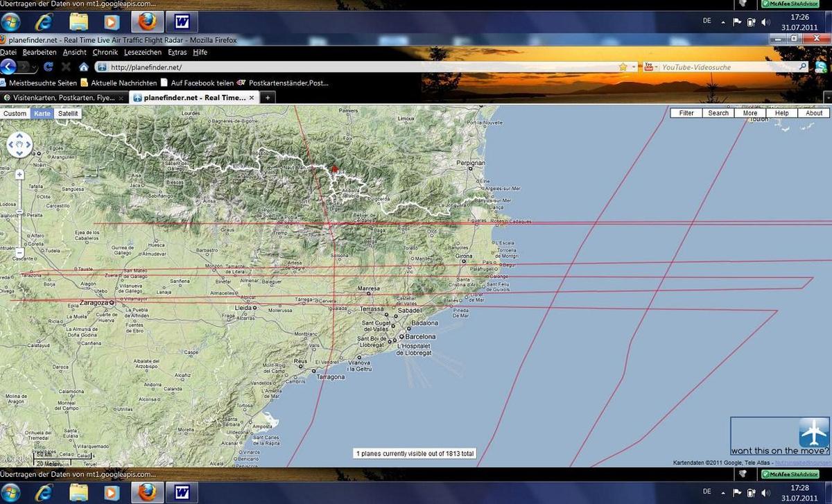Open Windows Explorer folder in the 17:26 taskbar
This screenshot has height=504, width=832.
[79, 22]
